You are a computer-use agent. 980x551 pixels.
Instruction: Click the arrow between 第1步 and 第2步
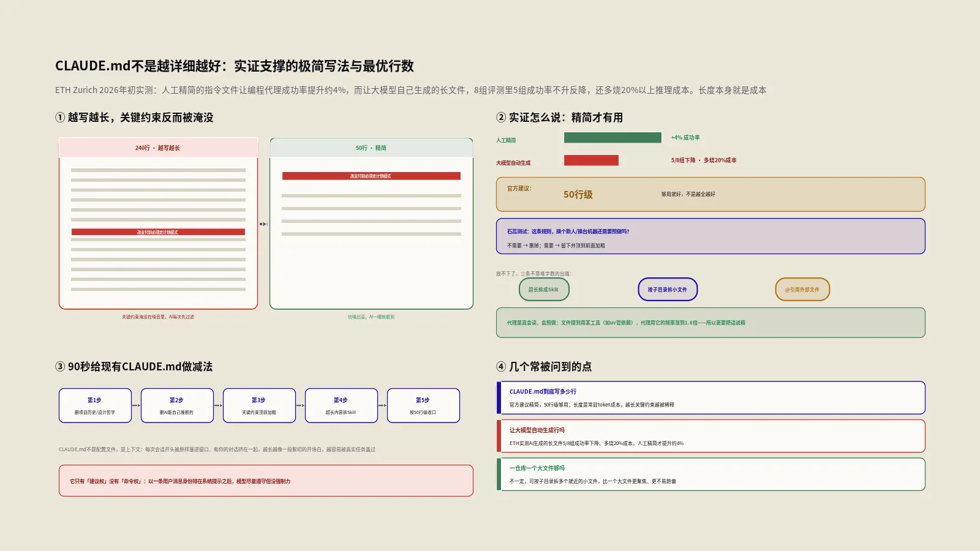(136, 405)
